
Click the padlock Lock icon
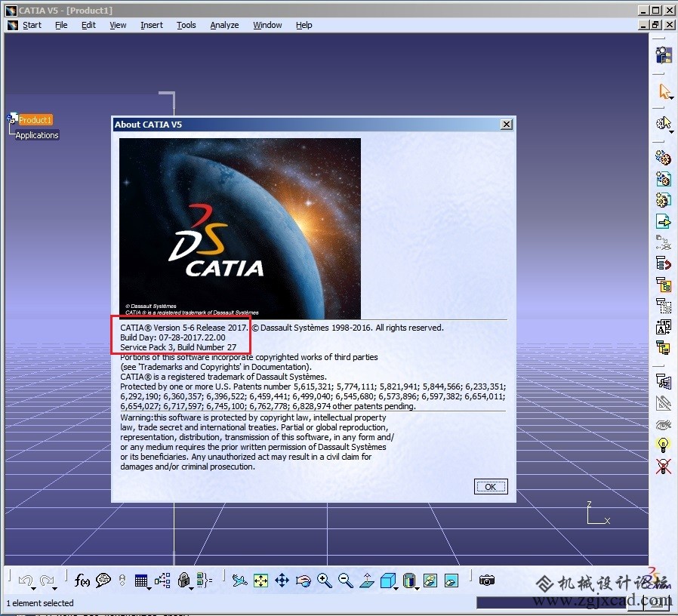(183, 580)
